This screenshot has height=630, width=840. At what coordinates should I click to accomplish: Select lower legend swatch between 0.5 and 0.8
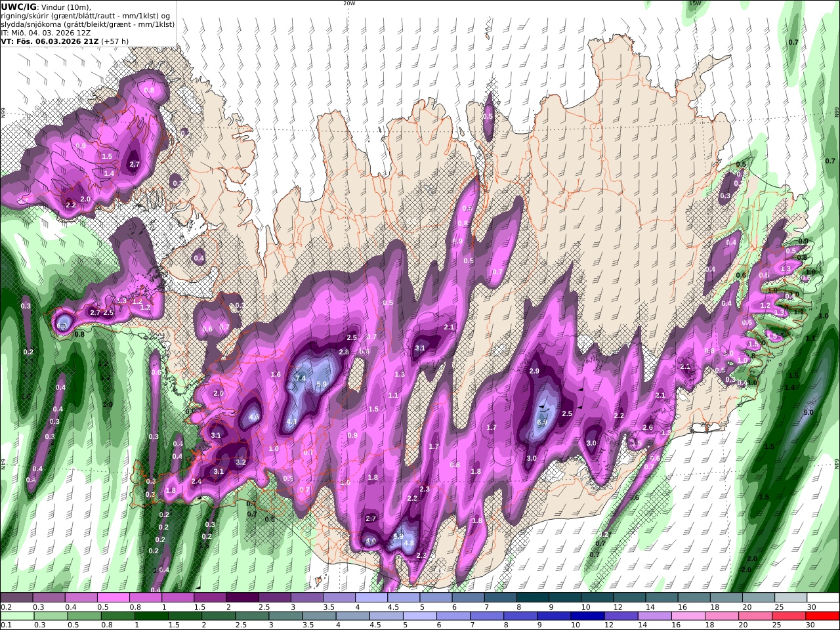(84, 616)
